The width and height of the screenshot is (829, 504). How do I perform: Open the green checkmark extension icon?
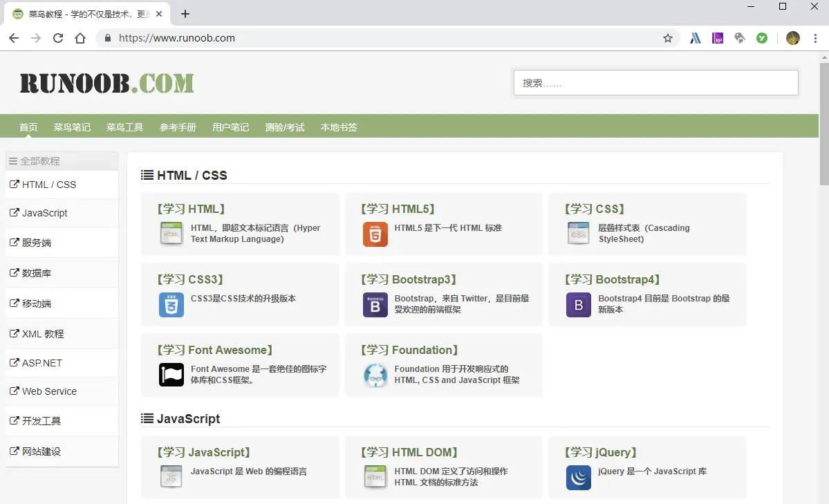coord(762,38)
